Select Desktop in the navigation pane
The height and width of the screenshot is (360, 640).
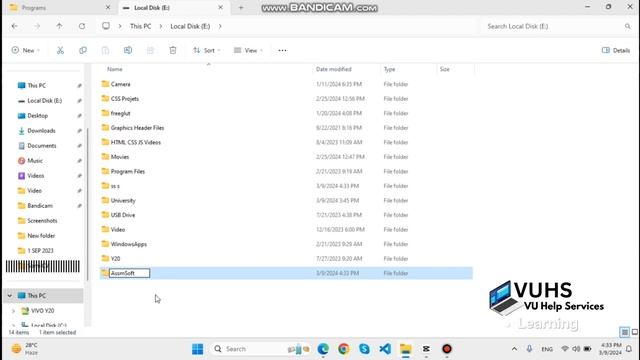click(x=38, y=116)
